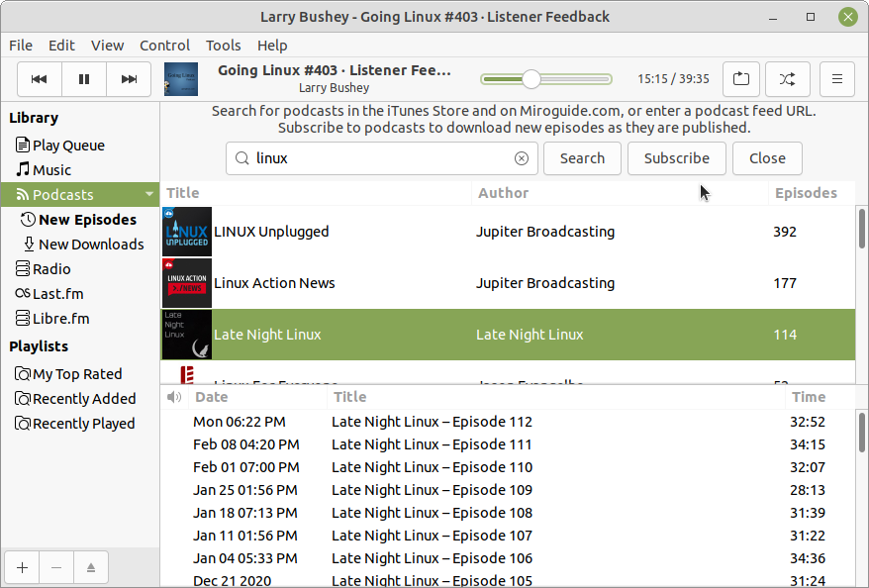Toggle repeat mode button
The image size is (869, 588).
click(741, 79)
